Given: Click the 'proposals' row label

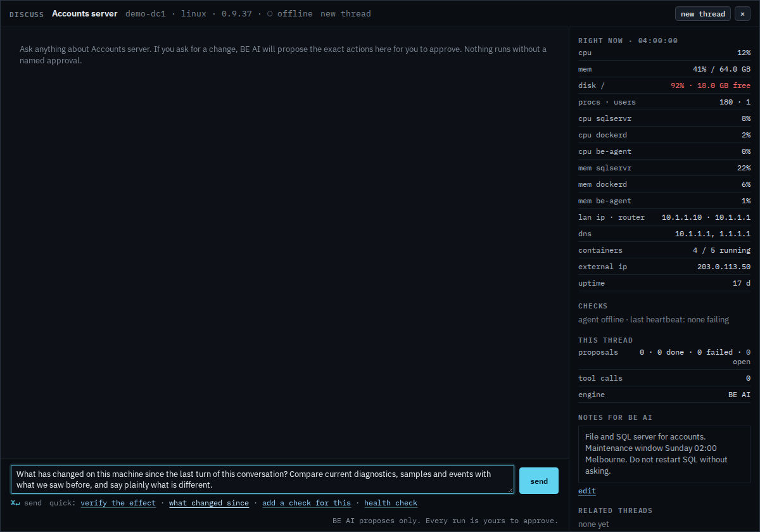Looking at the screenshot, I should 598,352.
